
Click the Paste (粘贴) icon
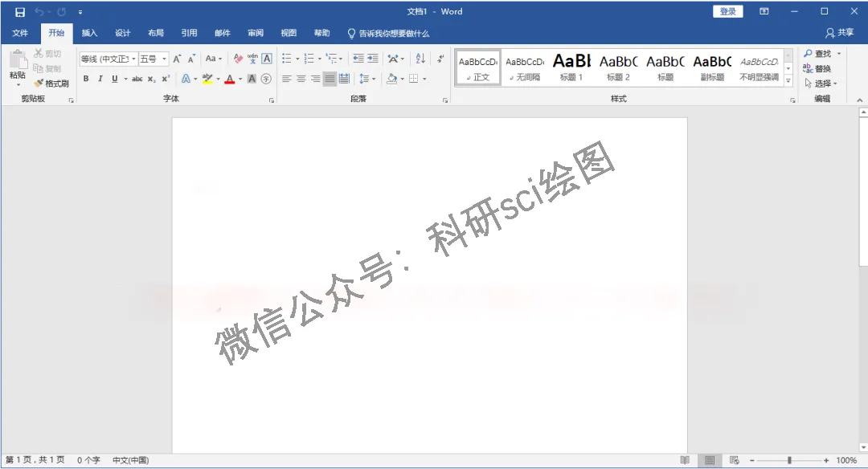pyautogui.click(x=18, y=59)
